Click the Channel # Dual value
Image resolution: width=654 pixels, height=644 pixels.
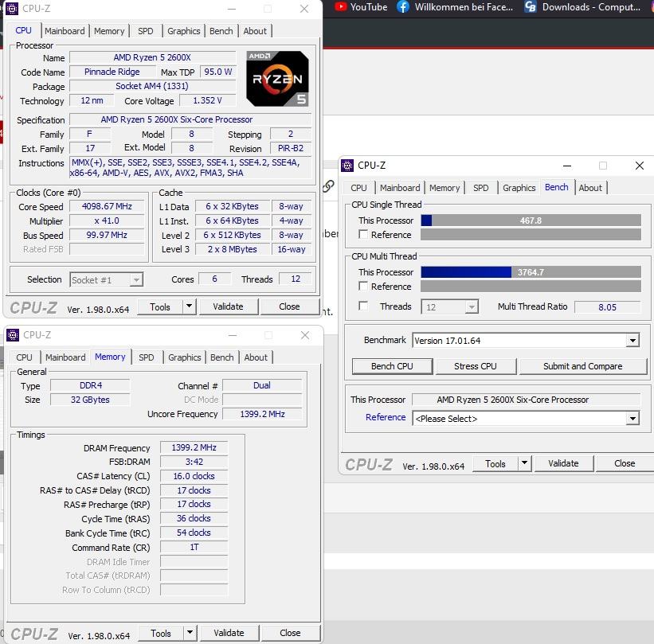pos(262,385)
